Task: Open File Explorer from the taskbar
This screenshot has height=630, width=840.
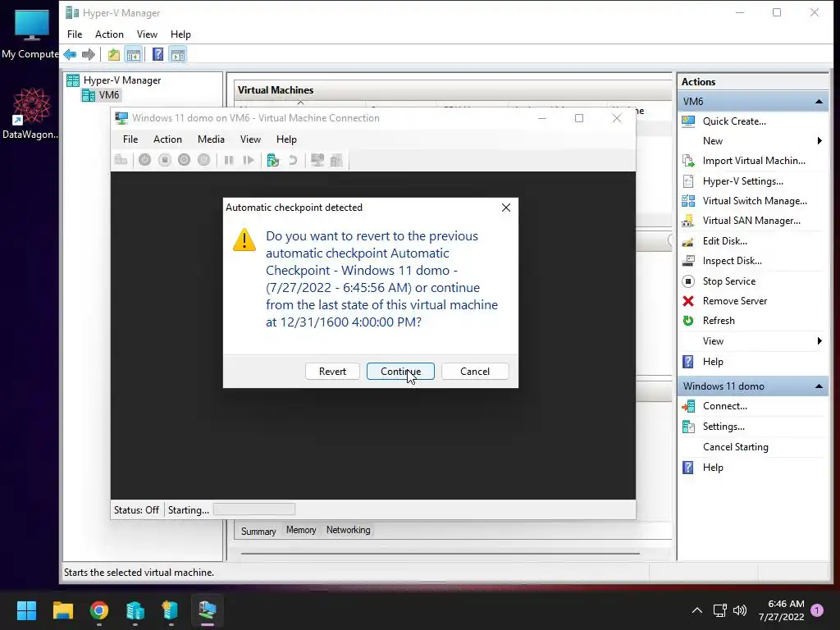Action: [x=62, y=610]
